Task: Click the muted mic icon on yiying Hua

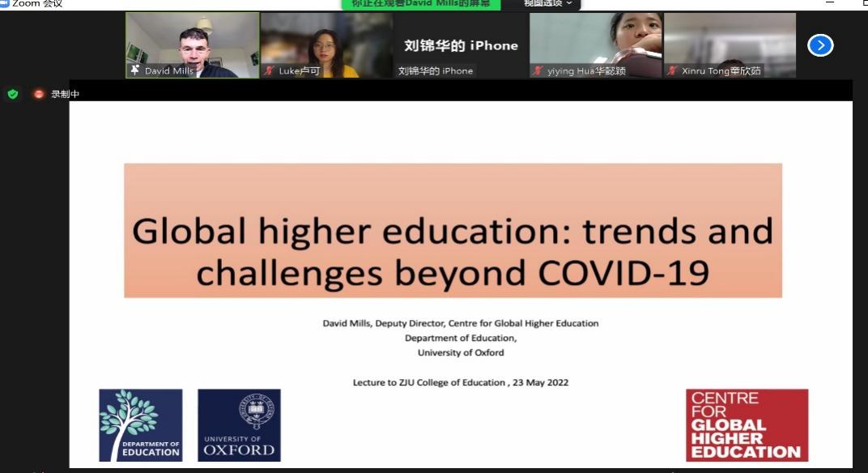Action: click(x=538, y=71)
